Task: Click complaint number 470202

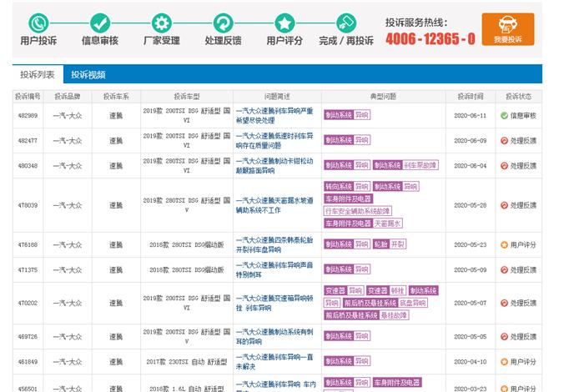Action: click(x=28, y=303)
